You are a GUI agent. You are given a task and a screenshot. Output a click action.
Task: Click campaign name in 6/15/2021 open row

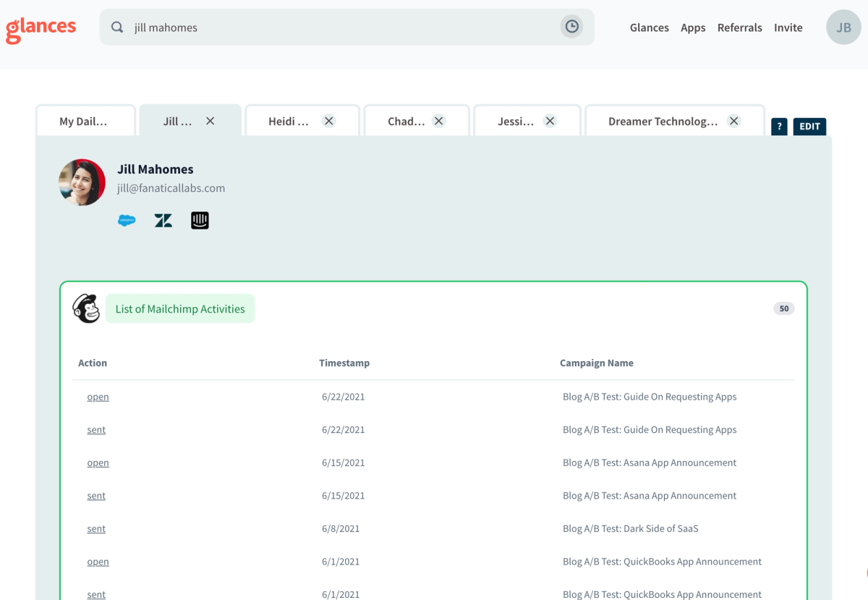[650, 462]
